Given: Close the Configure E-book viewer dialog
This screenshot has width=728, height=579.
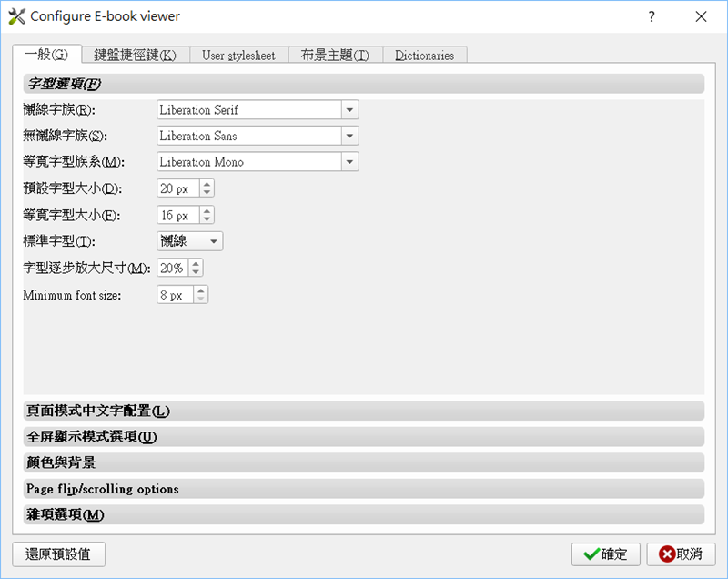Looking at the screenshot, I should pyautogui.click(x=701, y=16).
